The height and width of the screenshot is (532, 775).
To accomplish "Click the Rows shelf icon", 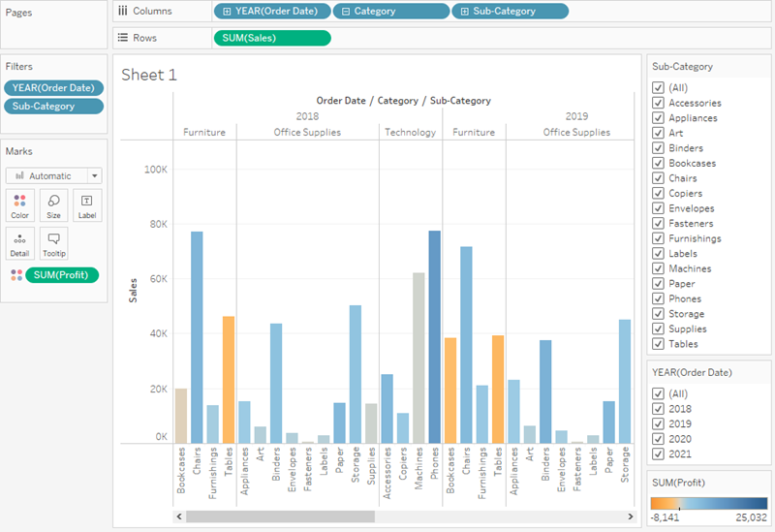I will (x=122, y=38).
